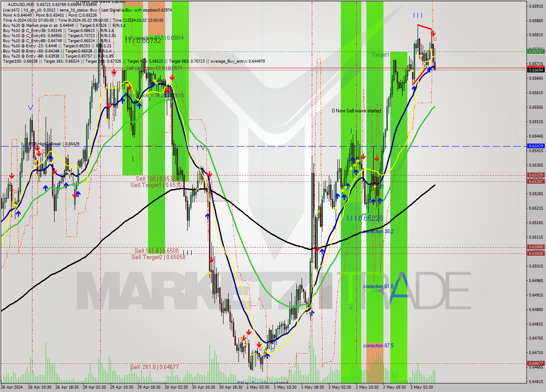Click the 0.64765 price axis value
Image resolution: width=546 pixels, height=392 pixels.
pyautogui.click(x=536, y=338)
